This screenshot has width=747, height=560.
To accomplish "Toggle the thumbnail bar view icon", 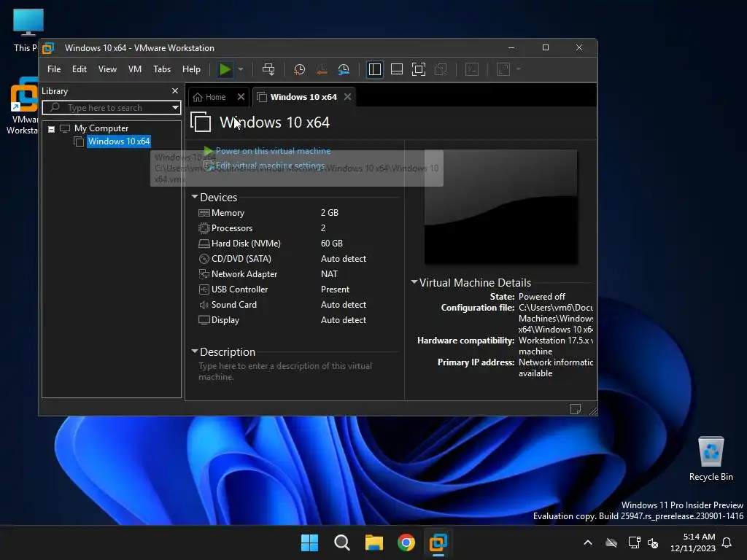I will coord(397,69).
